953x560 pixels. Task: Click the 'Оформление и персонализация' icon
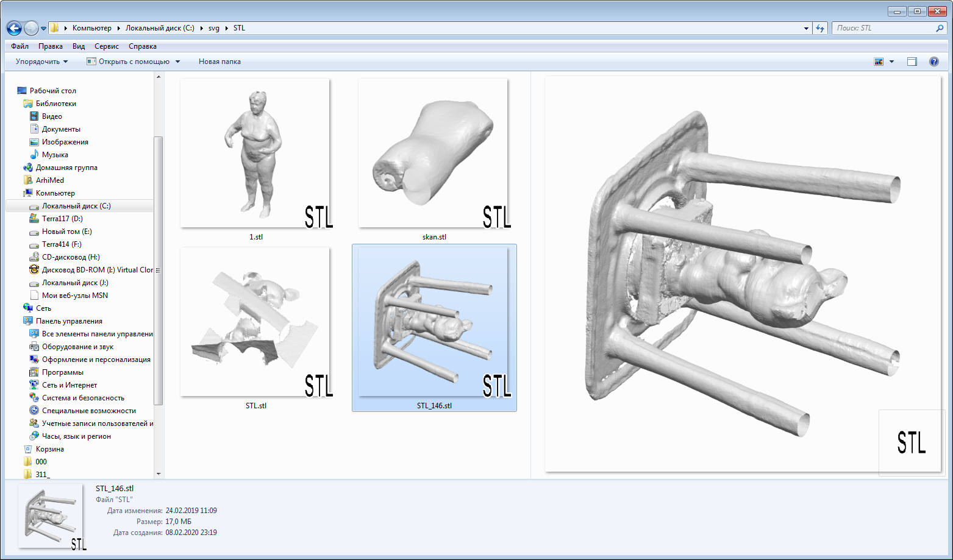(x=34, y=360)
